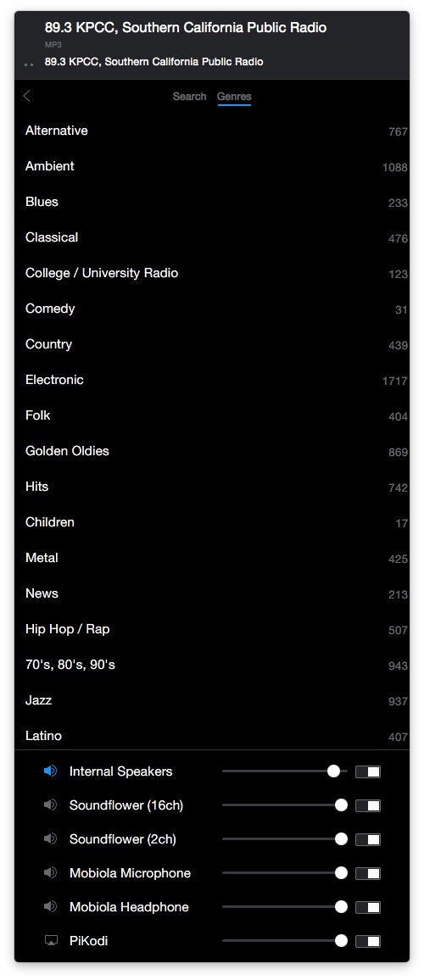Click the Mobiola Headphone speaker icon
The height and width of the screenshot is (980, 424).
[x=50, y=906]
